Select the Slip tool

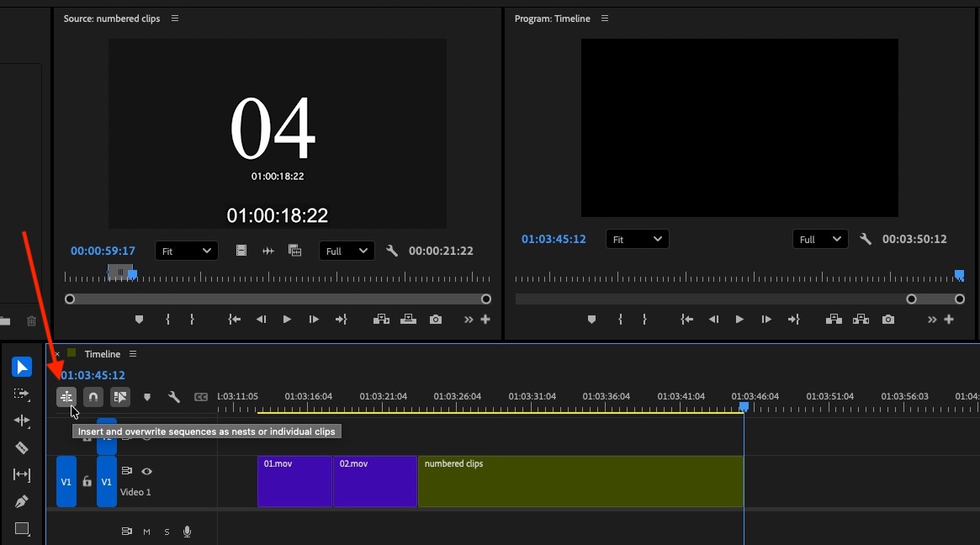[x=22, y=475]
